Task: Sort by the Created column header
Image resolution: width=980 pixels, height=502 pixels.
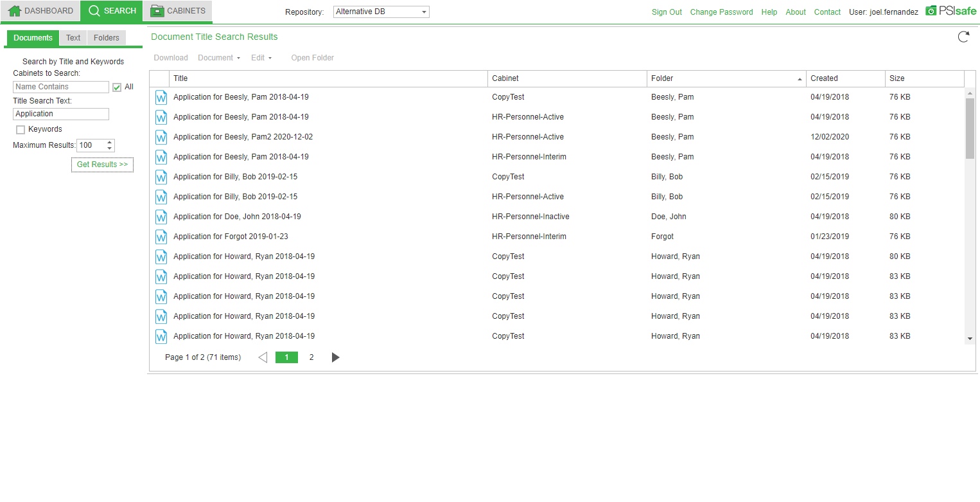Action: tap(846, 78)
